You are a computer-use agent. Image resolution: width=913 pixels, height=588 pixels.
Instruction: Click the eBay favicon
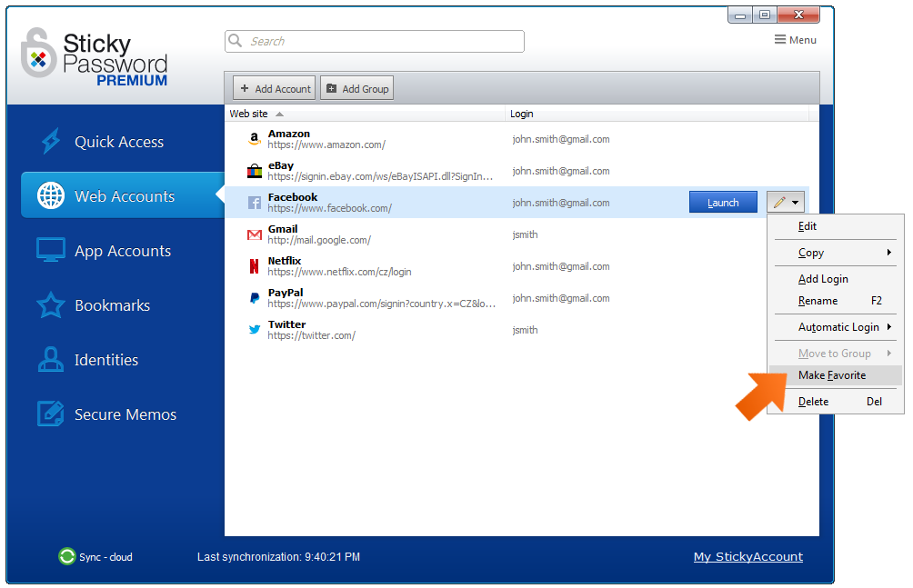pyautogui.click(x=255, y=171)
